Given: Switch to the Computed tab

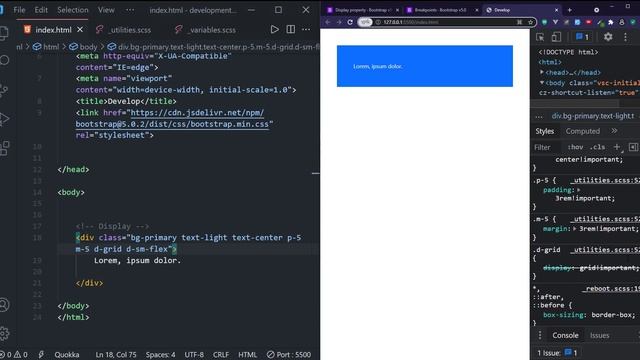Looking at the screenshot, I should 582,131.
